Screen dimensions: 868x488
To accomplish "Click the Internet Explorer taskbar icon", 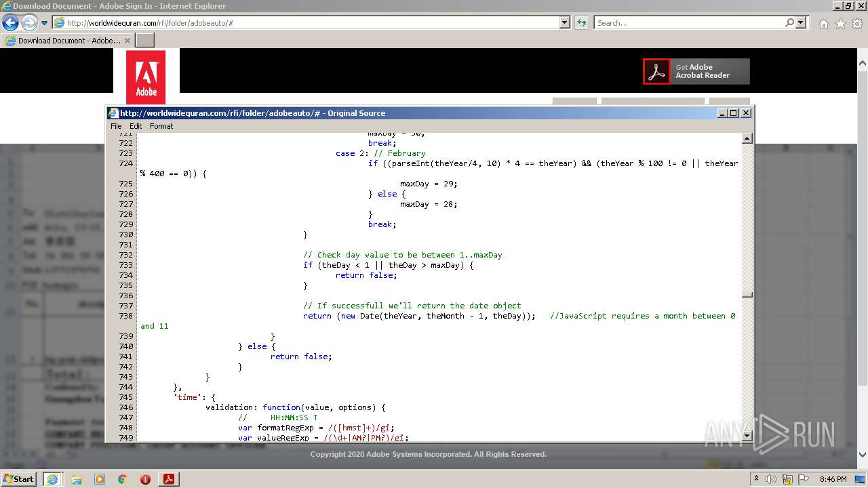I will click(x=52, y=479).
